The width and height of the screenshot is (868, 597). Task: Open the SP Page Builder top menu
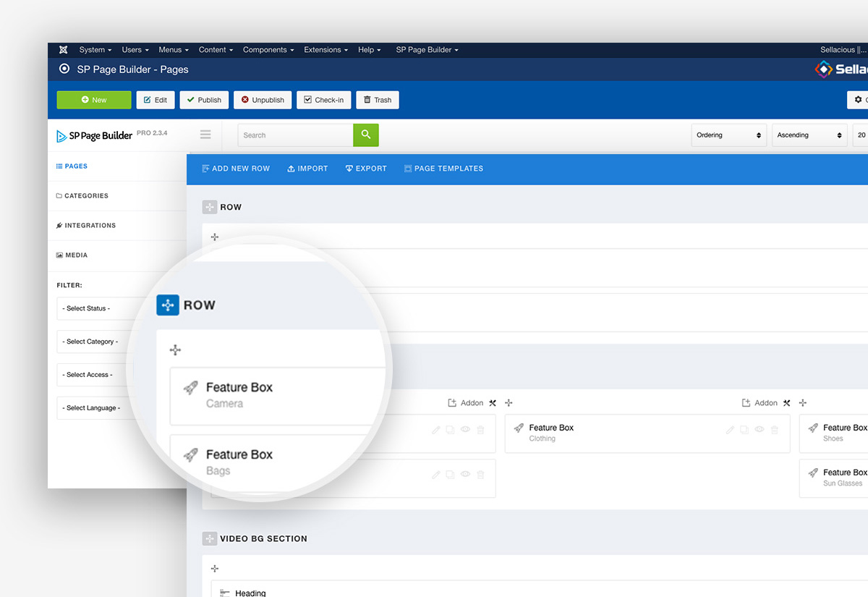click(427, 50)
